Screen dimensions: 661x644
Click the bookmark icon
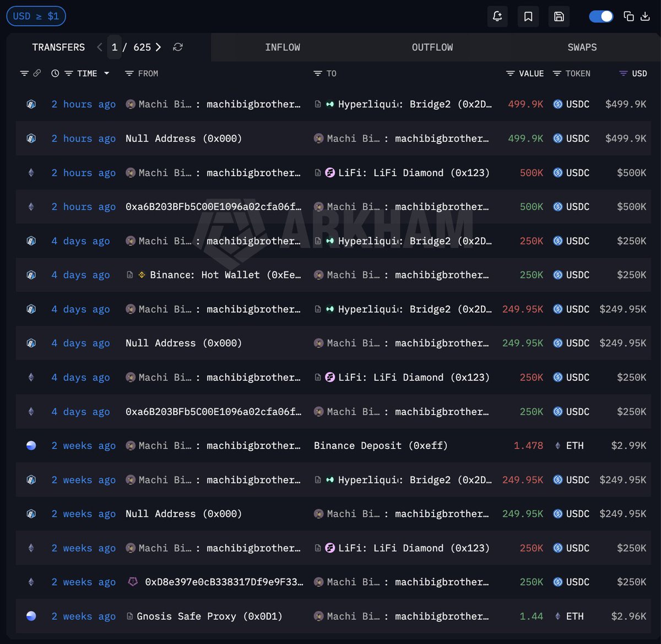[528, 17]
